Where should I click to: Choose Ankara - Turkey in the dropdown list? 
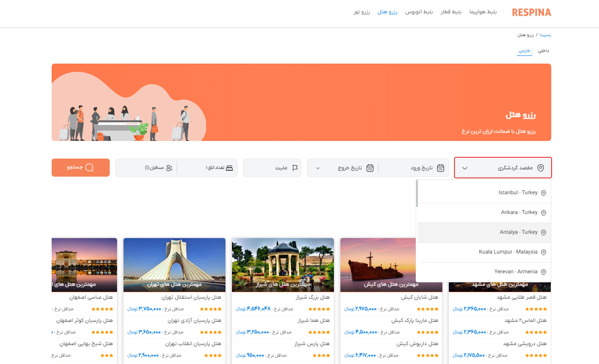519,213
